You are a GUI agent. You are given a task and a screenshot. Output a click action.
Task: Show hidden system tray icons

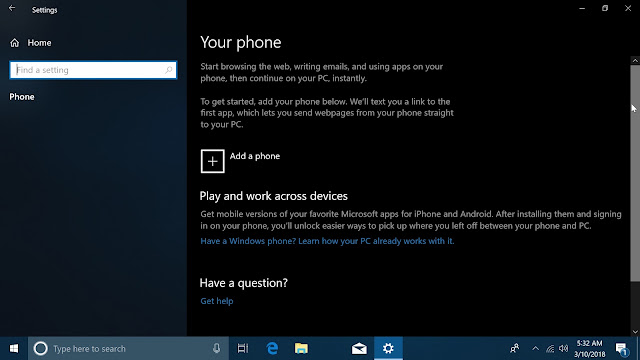click(536, 349)
